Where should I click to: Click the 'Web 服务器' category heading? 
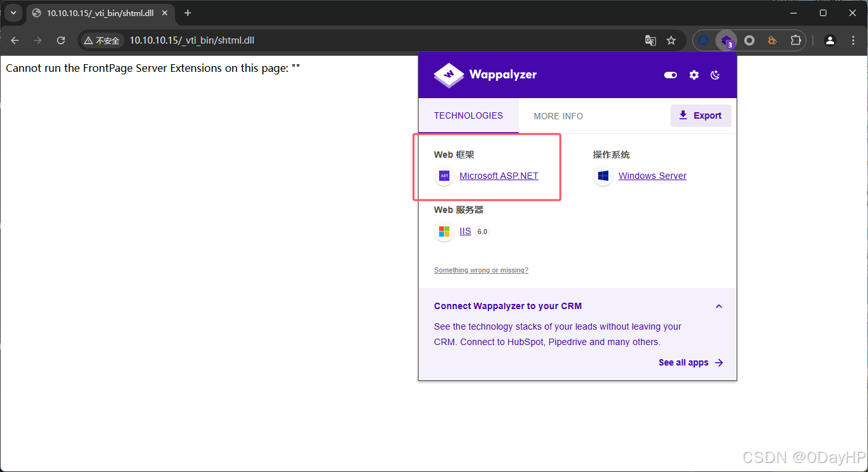click(458, 210)
